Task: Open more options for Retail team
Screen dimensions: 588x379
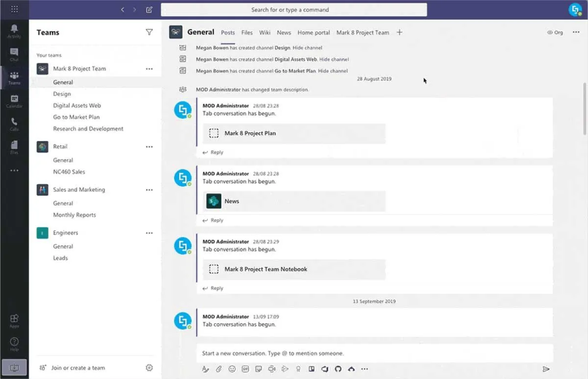Action: pyautogui.click(x=149, y=147)
